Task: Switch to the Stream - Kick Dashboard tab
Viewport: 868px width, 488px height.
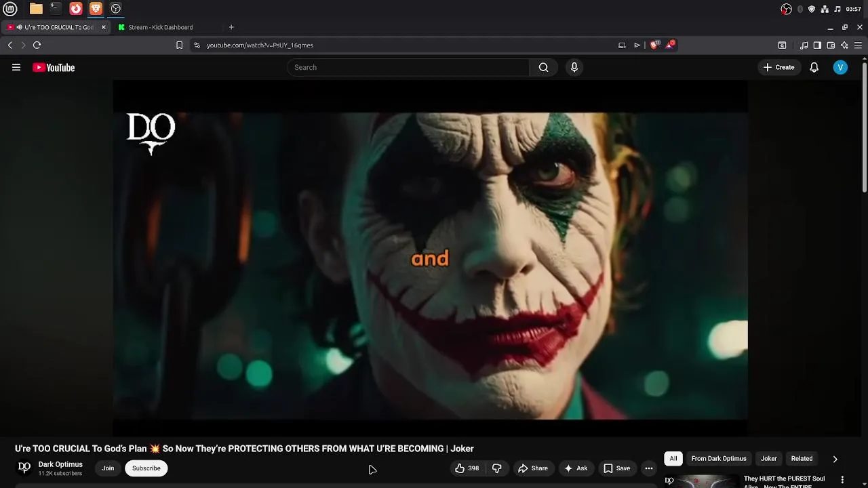Action: click(161, 27)
